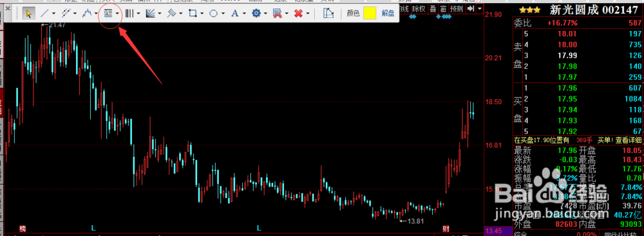
Task: Click the red X delete drawings icon
Action: (x=298, y=14)
